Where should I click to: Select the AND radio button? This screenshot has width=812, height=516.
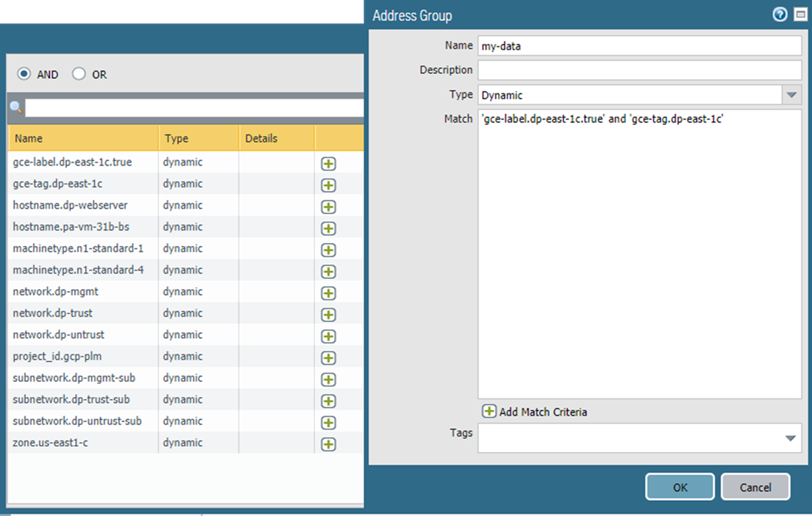[24, 74]
